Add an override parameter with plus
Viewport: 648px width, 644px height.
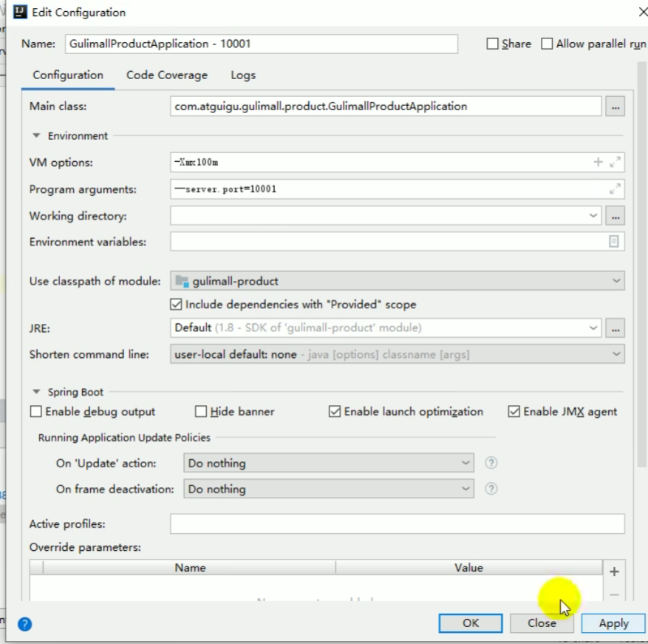pyautogui.click(x=614, y=572)
